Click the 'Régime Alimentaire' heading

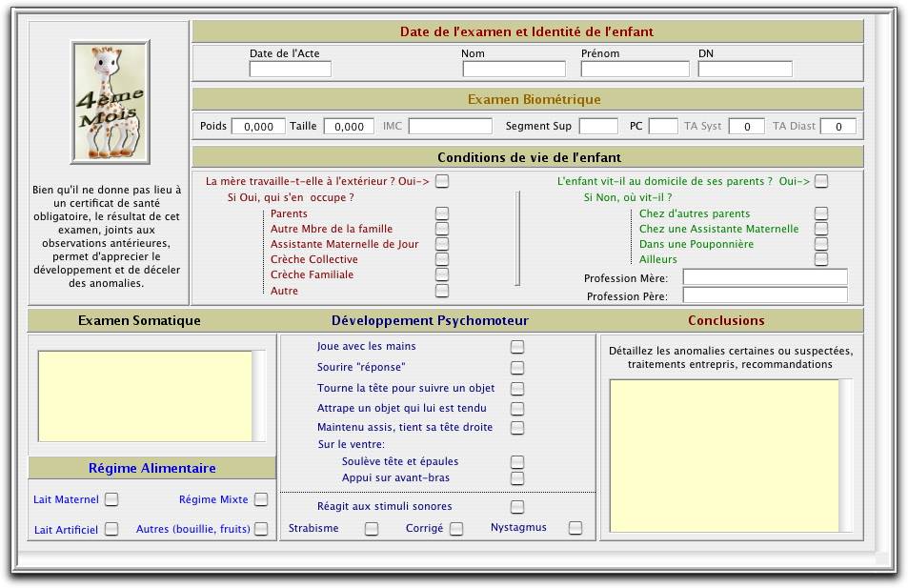151,468
